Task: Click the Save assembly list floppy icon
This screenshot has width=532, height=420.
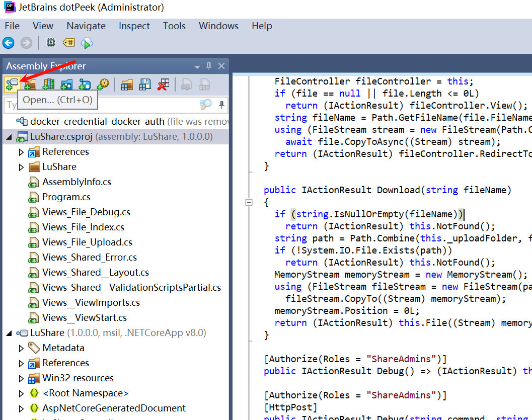Action: click(145, 85)
